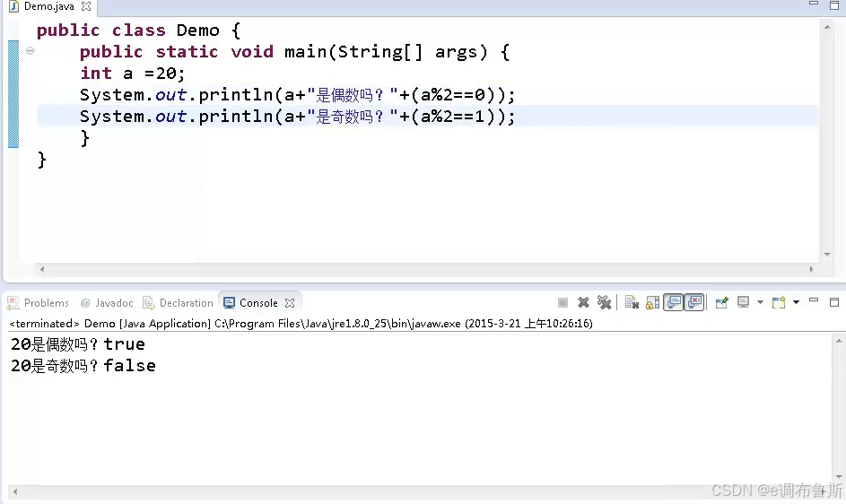Screen dimensions: 846x504
Task: Select the Demo.java editor tab
Action: [x=49, y=6]
